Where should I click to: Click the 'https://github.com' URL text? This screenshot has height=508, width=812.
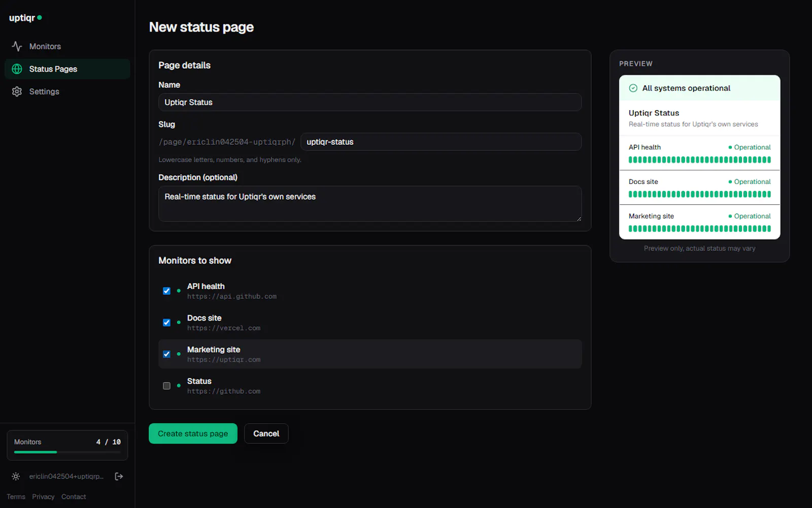[224, 391]
